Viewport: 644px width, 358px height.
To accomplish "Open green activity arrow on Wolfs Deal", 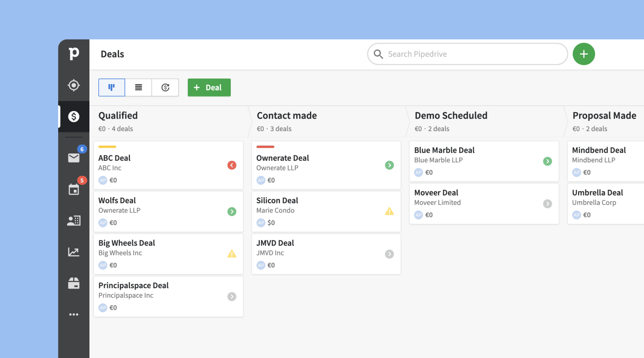I will click(232, 211).
